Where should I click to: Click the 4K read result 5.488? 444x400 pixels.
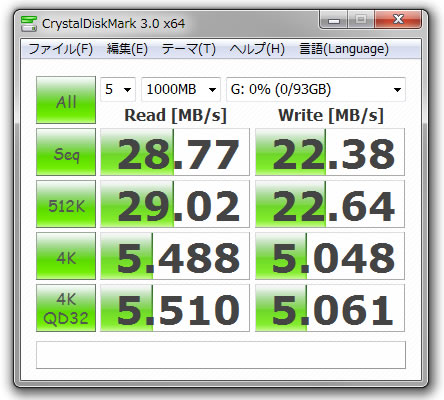175,256
